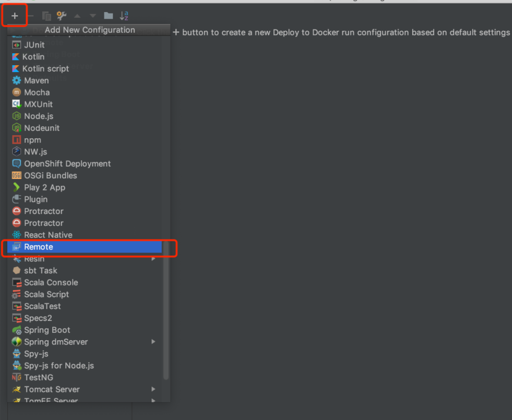Click the Node.js hexagon icon
The height and width of the screenshot is (420, 512).
(16, 116)
